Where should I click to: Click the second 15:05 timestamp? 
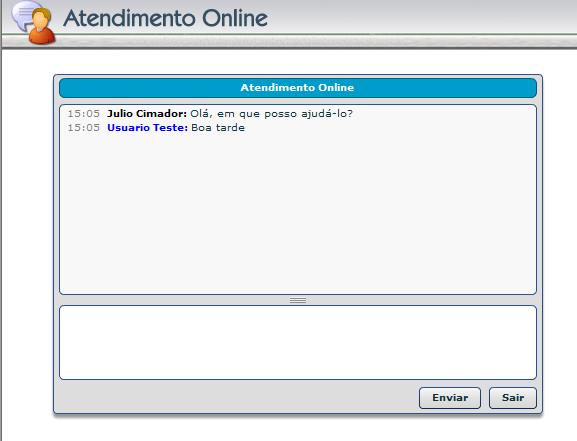(84, 128)
